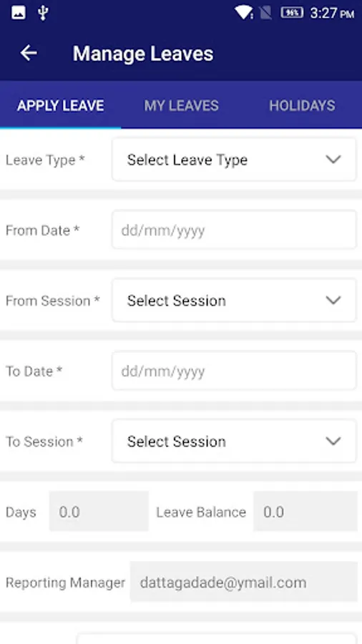This screenshot has width=362, height=644.
Task: Tap the USB icon in status bar
Action: pos(43,13)
